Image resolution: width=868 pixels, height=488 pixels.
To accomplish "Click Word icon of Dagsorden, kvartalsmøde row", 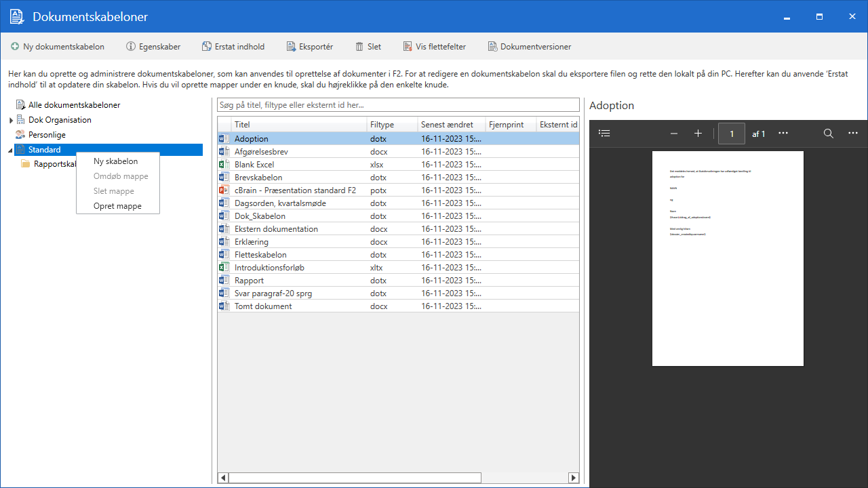I will click(x=224, y=203).
